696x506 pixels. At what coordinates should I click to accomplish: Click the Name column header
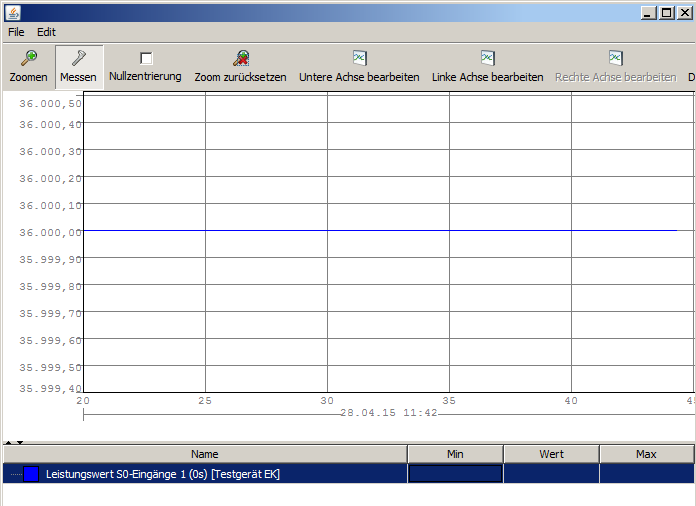[205, 454]
